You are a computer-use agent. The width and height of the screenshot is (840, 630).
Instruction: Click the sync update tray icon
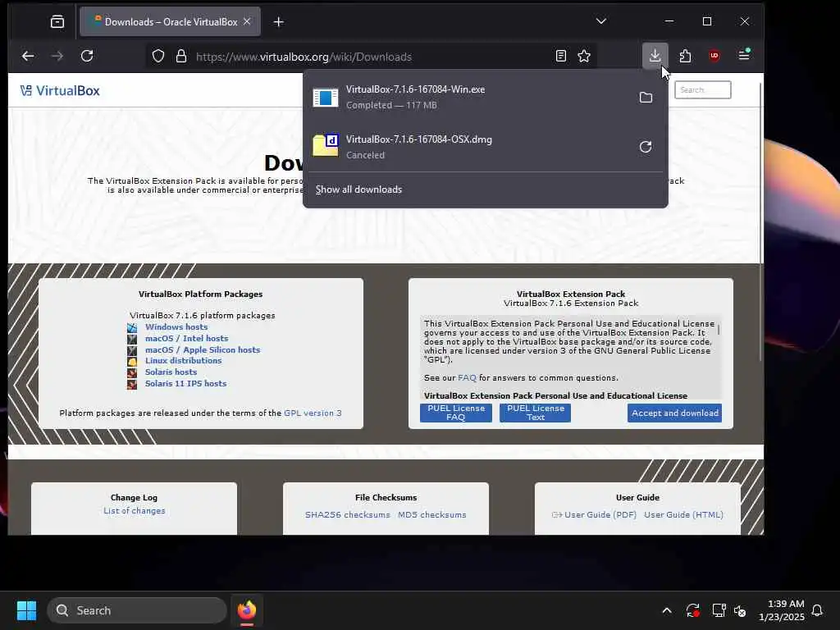tap(692, 610)
